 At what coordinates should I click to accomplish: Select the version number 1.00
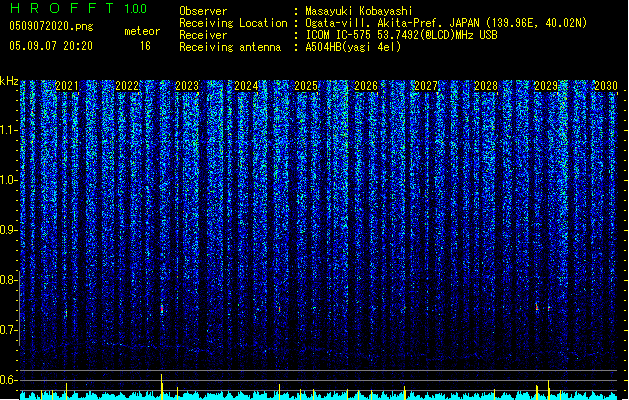135,9
